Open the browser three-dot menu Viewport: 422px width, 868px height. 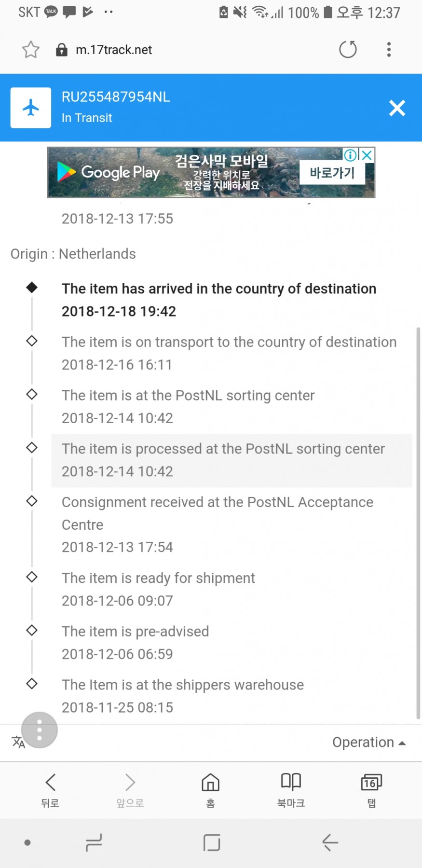pos(389,49)
